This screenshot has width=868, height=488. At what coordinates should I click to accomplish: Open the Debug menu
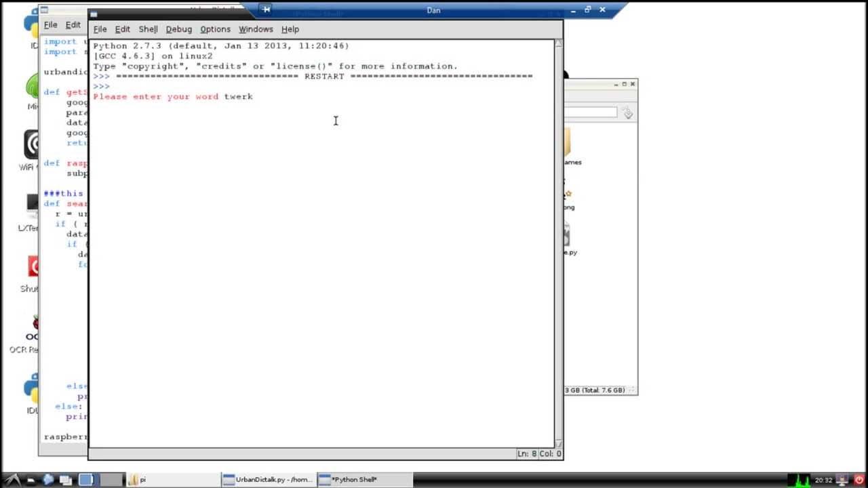coord(179,29)
